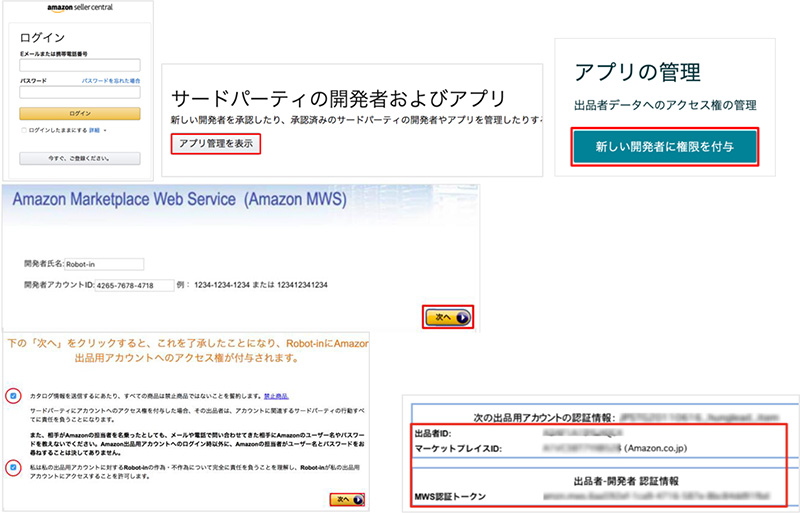
Task: Open the 詳細 link beside stay logged in
Action: click(x=94, y=131)
